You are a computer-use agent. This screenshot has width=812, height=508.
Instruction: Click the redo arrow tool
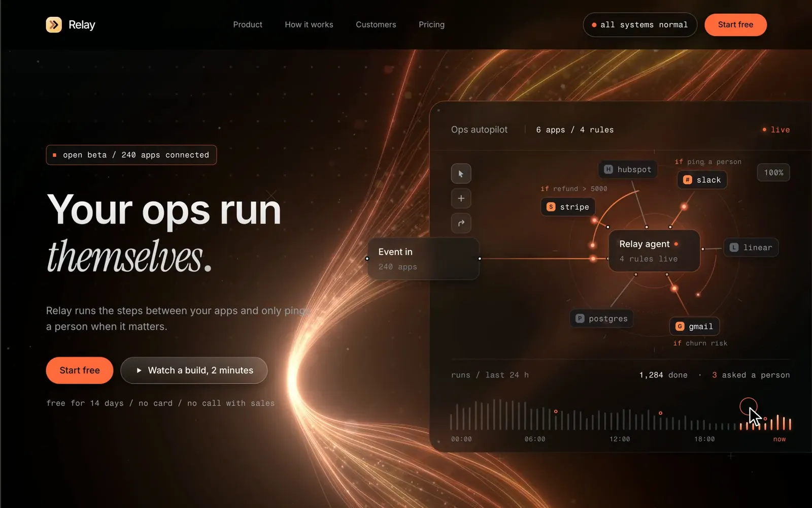[x=461, y=223]
